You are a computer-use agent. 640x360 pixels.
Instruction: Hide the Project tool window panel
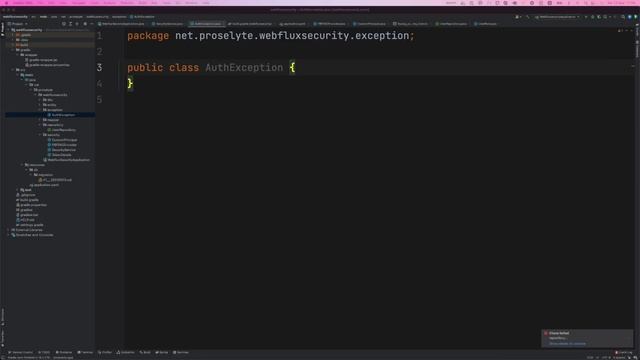point(91,24)
